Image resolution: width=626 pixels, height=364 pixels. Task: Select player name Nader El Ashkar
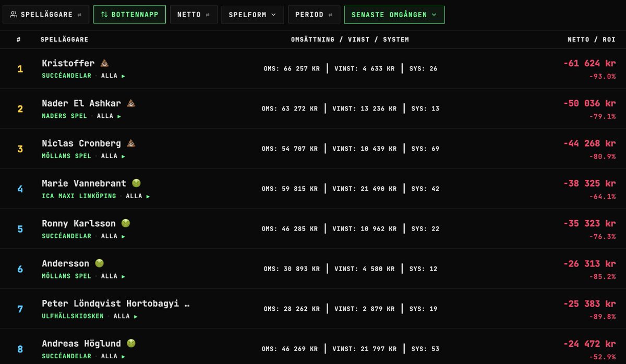click(81, 103)
